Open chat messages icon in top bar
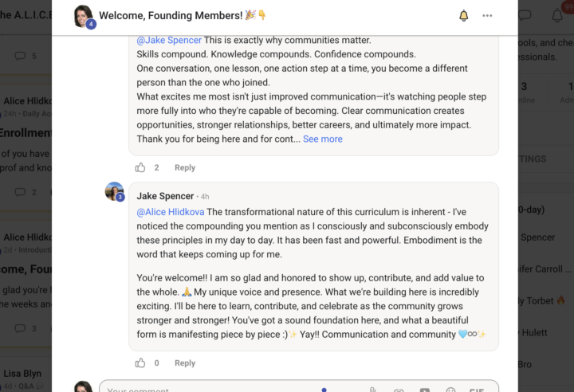 pyautogui.click(x=525, y=15)
